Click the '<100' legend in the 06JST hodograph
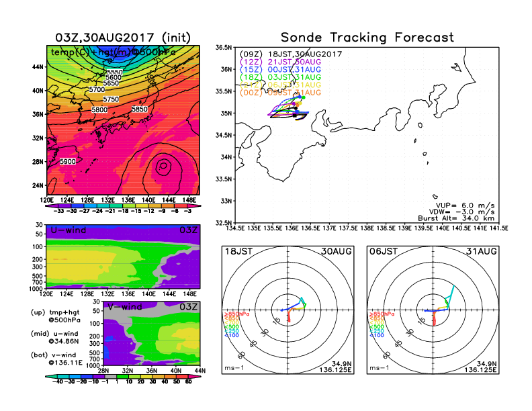The height and width of the screenshot is (411, 532). [377, 335]
